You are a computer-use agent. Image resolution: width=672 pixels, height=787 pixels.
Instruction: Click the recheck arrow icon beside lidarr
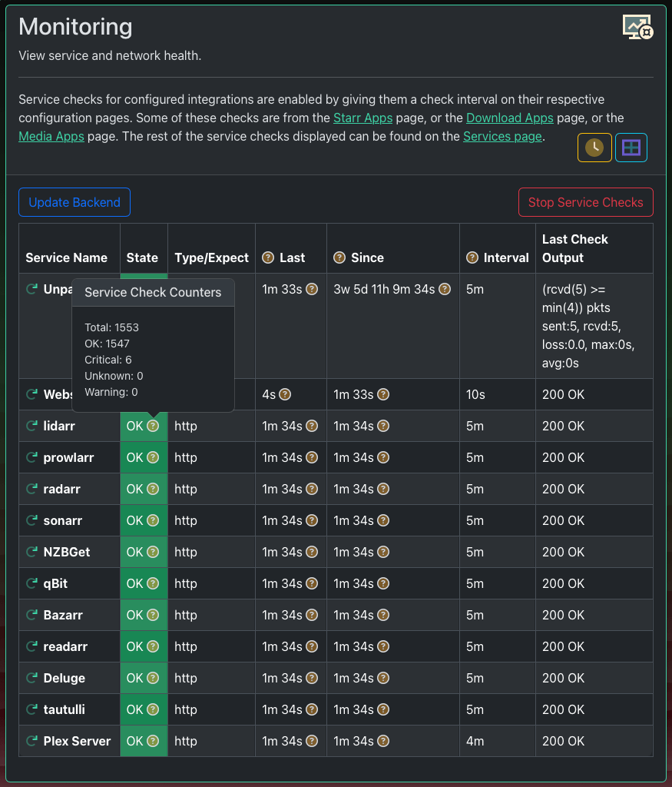tap(32, 426)
